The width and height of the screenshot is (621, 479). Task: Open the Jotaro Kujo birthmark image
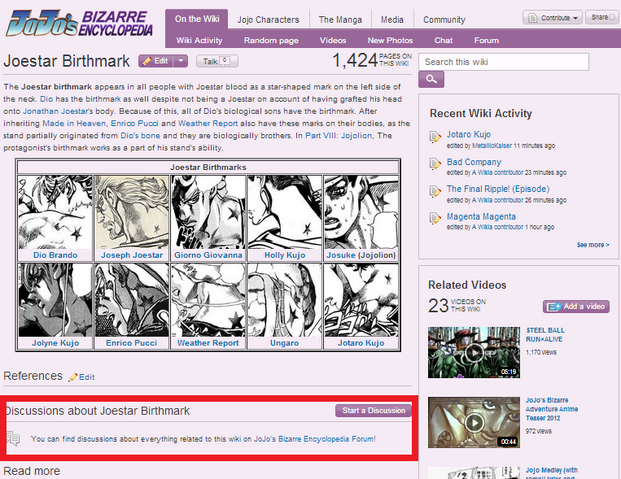[361, 301]
